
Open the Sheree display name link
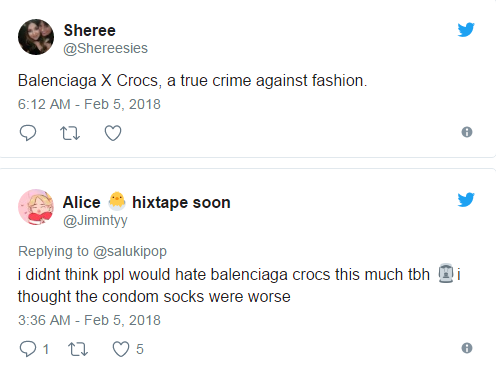[90, 30]
